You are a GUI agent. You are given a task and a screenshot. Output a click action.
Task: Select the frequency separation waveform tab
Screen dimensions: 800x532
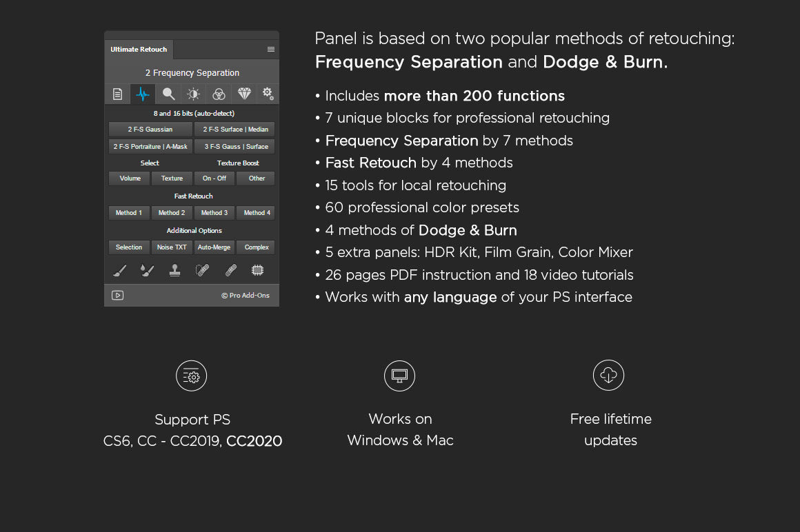pyautogui.click(x=143, y=94)
